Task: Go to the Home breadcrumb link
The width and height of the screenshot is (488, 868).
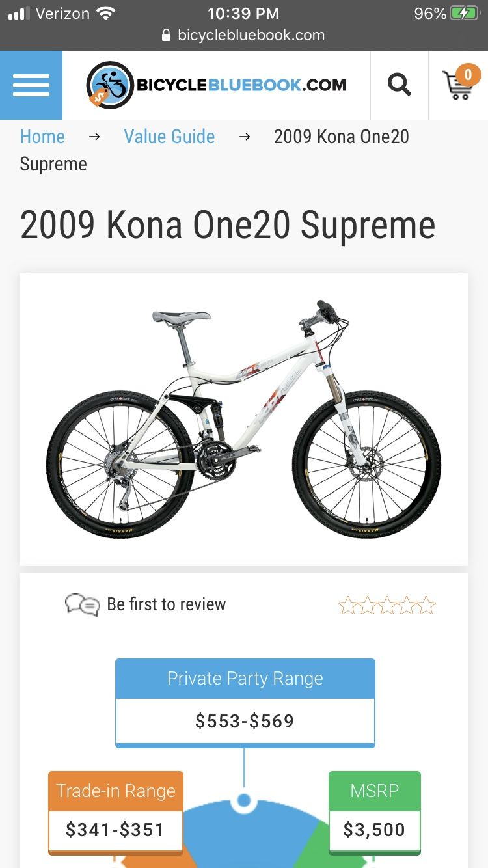Action: click(42, 137)
